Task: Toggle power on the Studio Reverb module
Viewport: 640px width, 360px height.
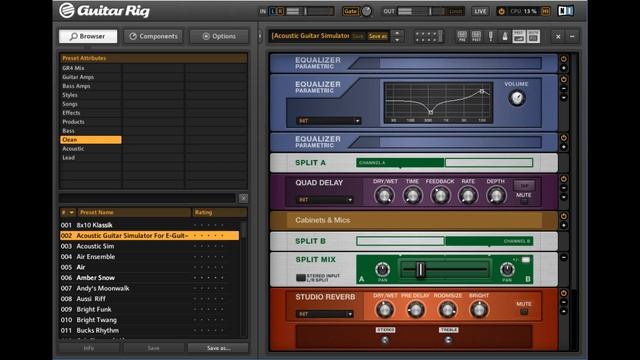Action: pos(564,293)
